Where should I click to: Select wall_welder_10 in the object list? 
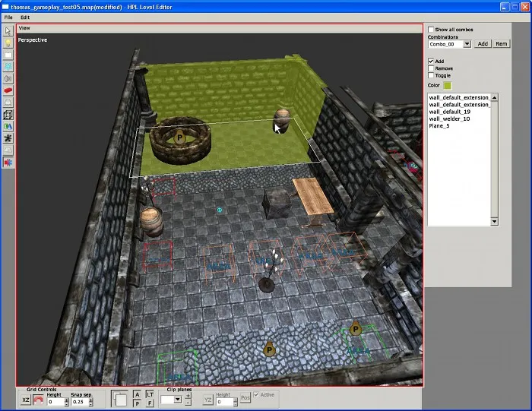(x=449, y=119)
